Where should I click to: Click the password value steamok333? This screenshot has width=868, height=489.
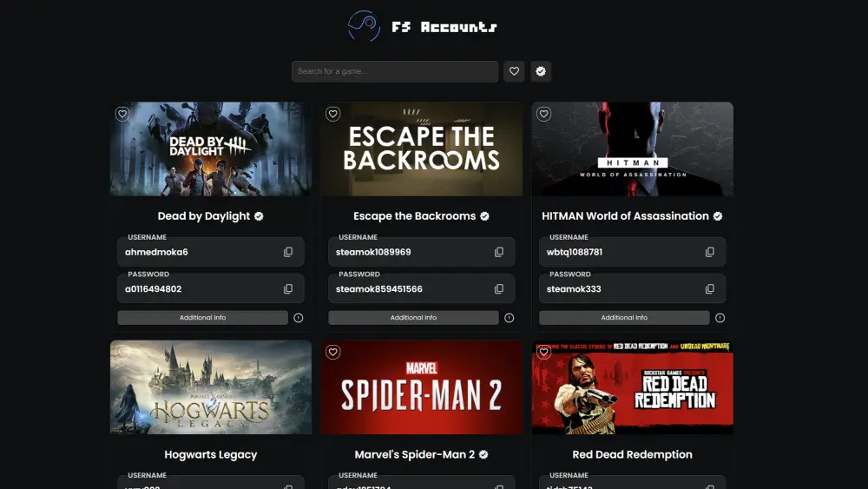[574, 289]
